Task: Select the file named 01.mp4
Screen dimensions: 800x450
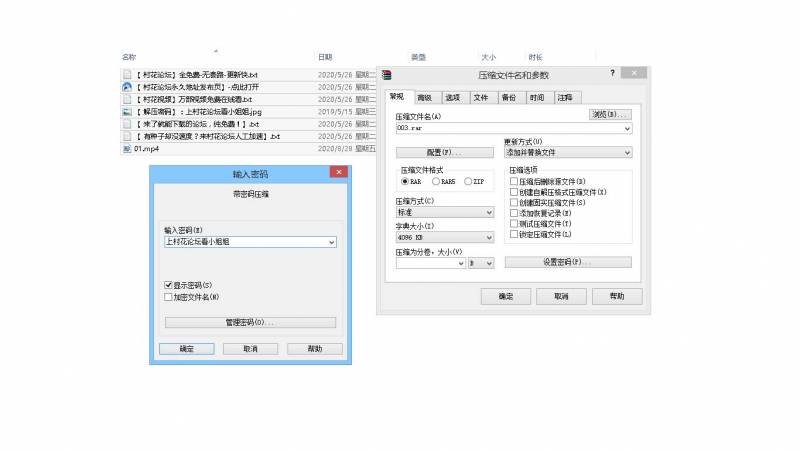Action: (x=146, y=149)
